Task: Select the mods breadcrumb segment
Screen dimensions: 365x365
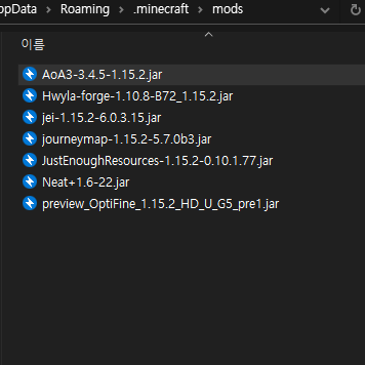Action: tap(228, 9)
